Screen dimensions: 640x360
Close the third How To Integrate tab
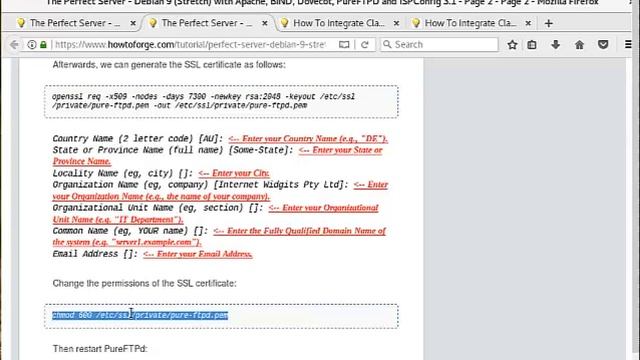[x=396, y=23]
